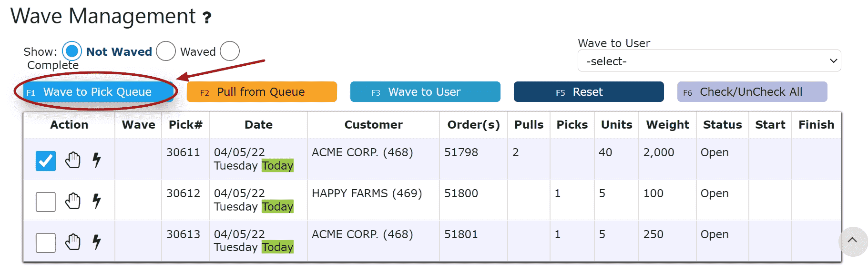Click lightning bolt icon for pick 30611

pos(97,160)
